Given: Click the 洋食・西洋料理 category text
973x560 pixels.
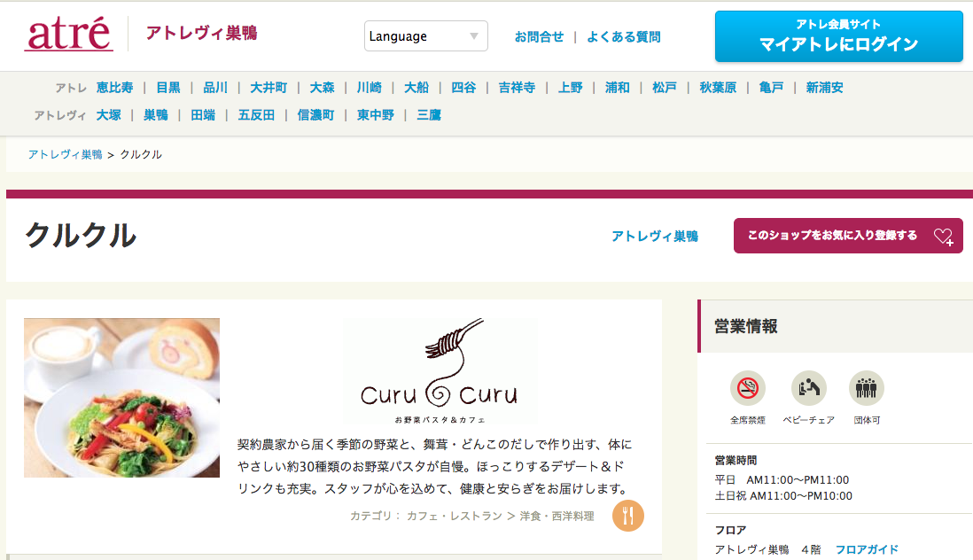Looking at the screenshot, I should [557, 516].
